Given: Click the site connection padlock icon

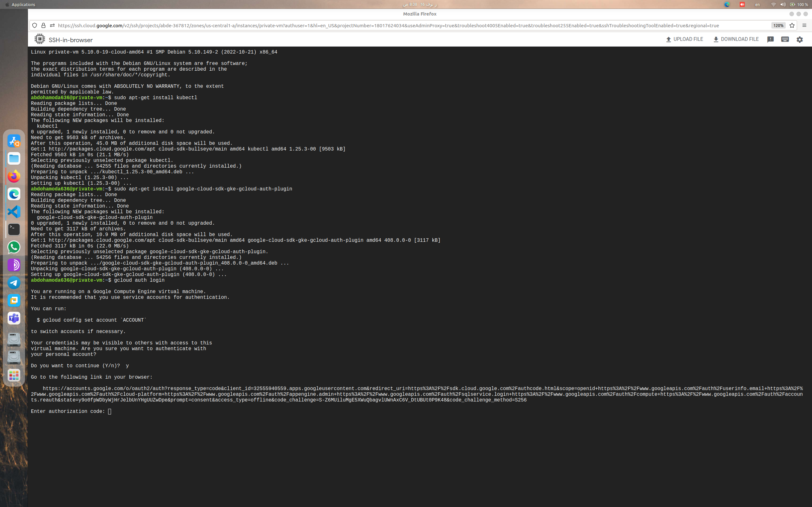Looking at the screenshot, I should (x=44, y=25).
